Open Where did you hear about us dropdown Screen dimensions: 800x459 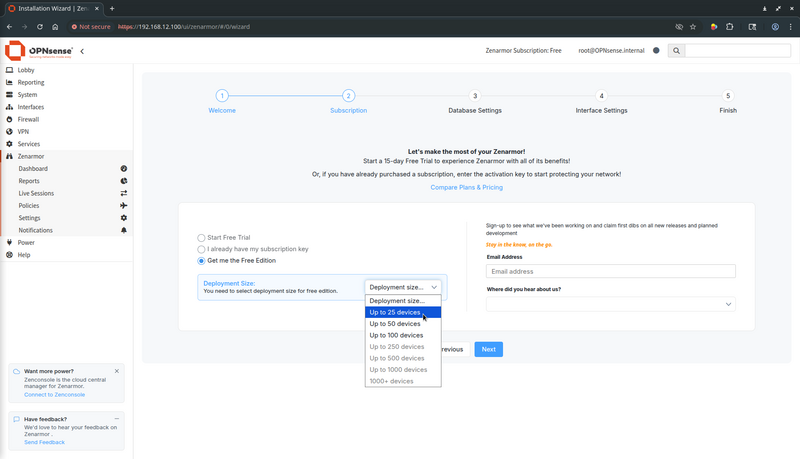click(611, 304)
